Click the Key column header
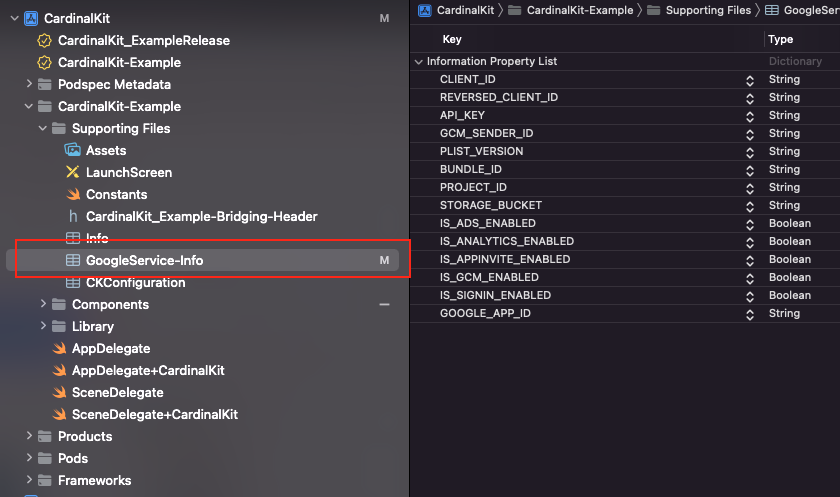The height and width of the screenshot is (497, 840). pos(452,39)
